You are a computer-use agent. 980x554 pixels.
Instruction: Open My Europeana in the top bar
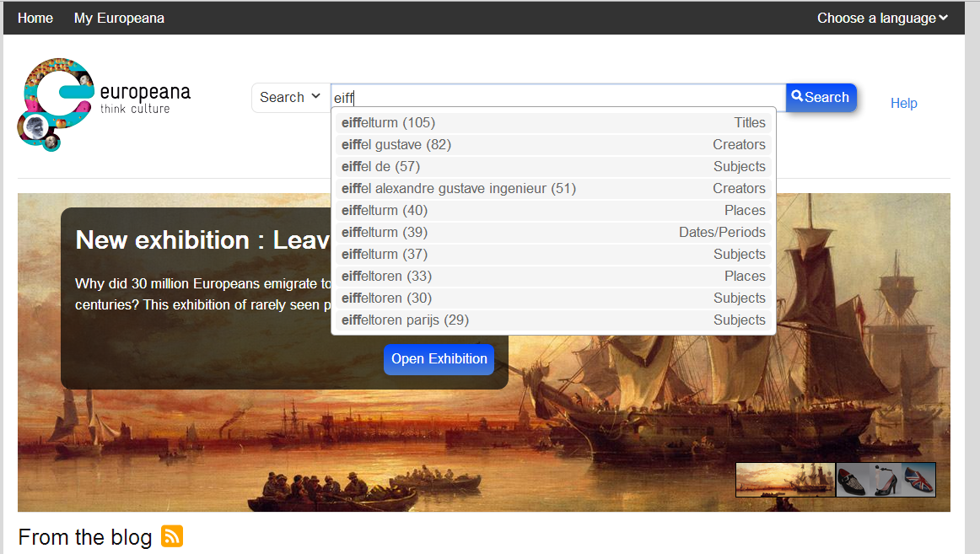tap(119, 18)
